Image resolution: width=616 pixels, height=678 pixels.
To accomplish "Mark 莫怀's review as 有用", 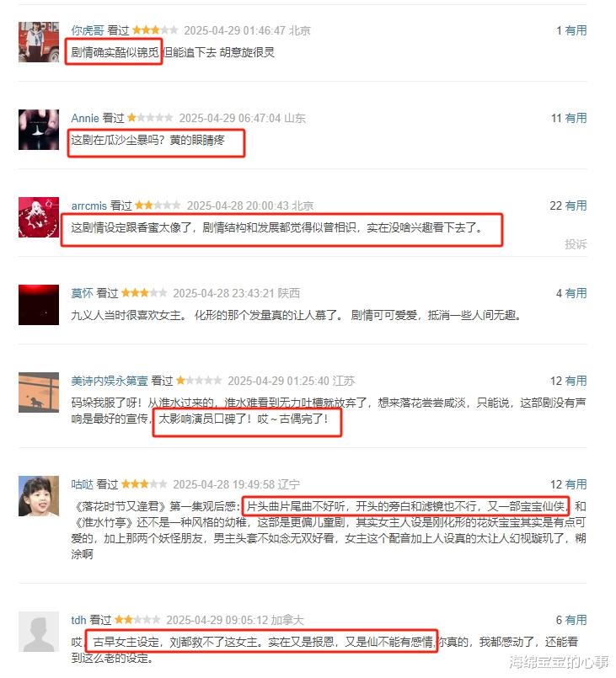I will point(576,293).
